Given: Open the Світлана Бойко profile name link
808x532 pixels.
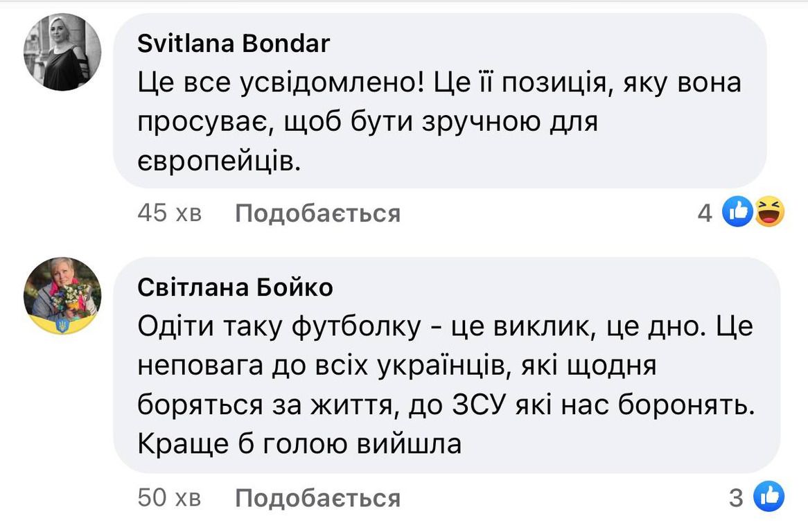Looking at the screenshot, I should pos(235,287).
